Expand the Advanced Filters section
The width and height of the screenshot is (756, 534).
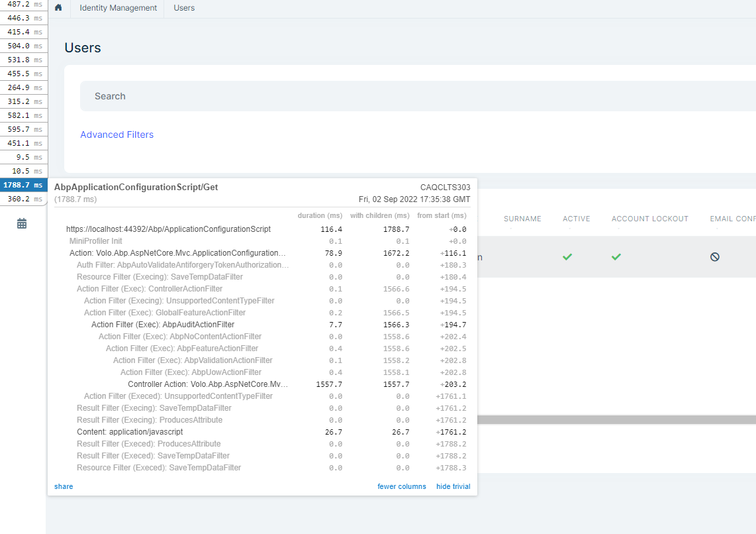click(117, 134)
